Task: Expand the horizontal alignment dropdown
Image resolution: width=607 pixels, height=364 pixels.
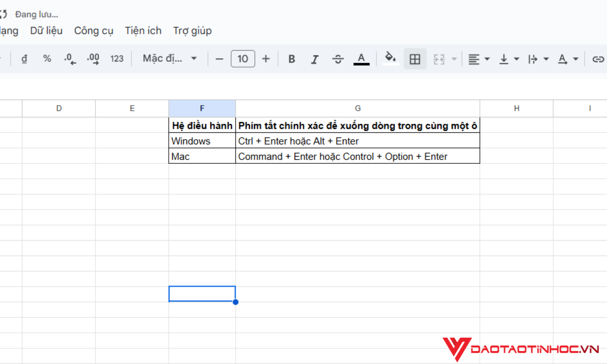Action: pos(486,59)
